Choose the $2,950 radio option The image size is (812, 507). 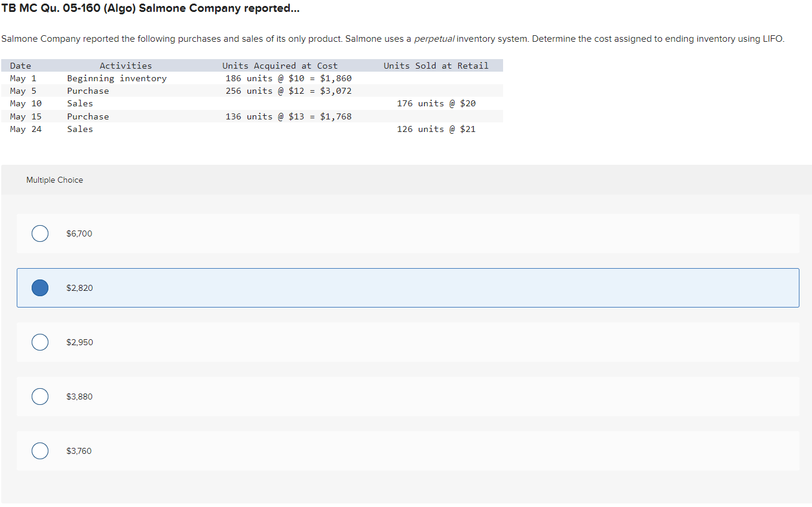pyautogui.click(x=40, y=342)
